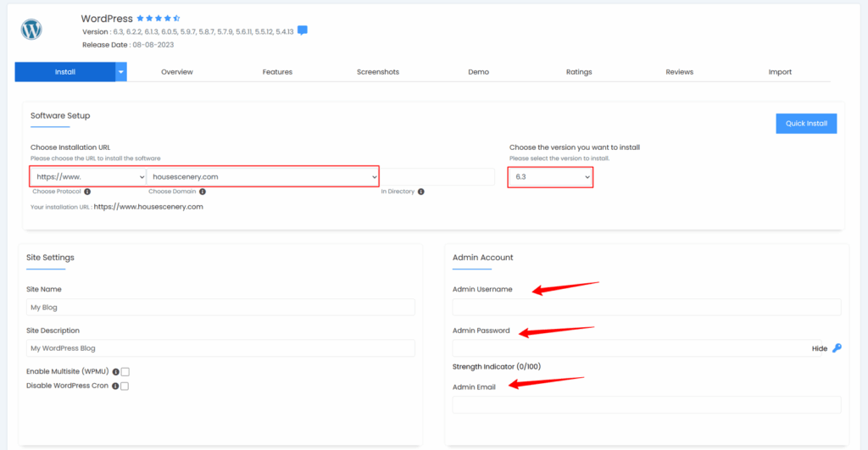Switch to the Overview tab
Viewport: 868px width, 450px height.
coord(177,72)
